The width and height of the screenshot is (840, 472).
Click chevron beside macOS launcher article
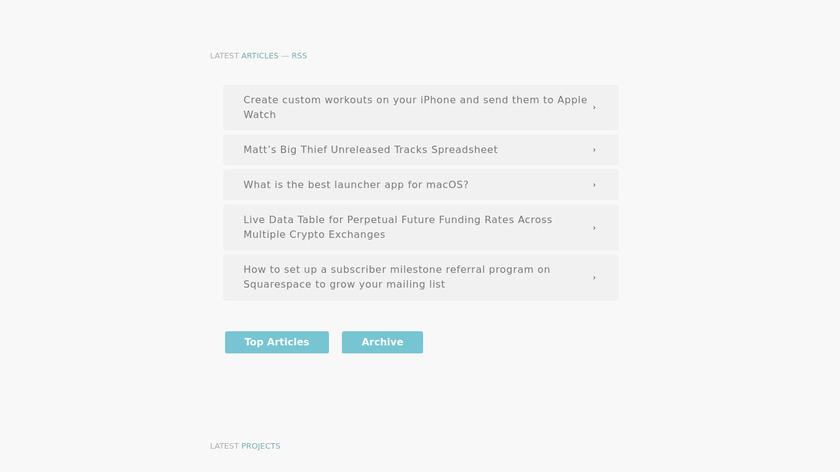(594, 185)
